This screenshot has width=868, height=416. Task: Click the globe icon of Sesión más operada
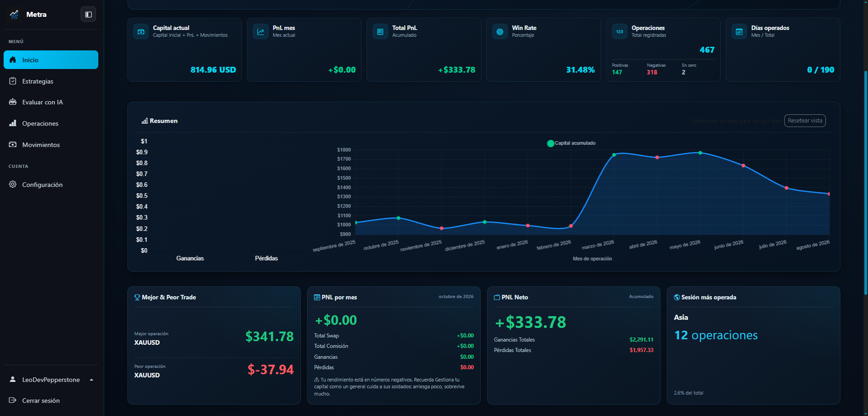click(677, 297)
